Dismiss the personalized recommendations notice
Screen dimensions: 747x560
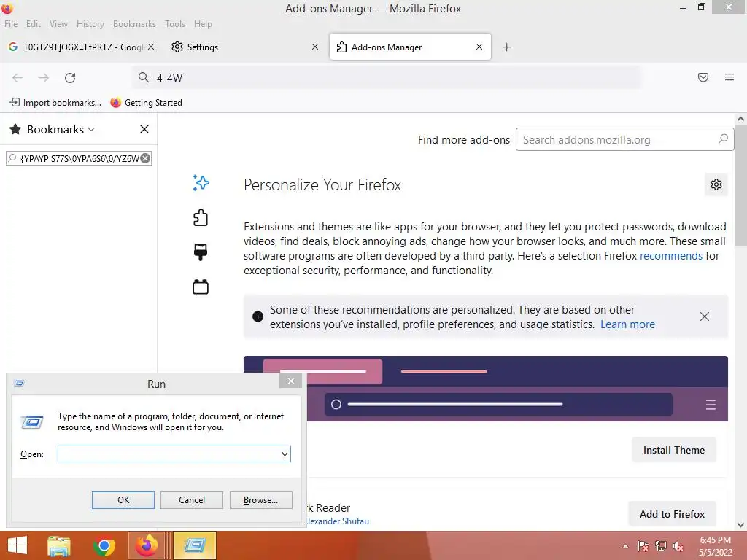[x=705, y=316]
